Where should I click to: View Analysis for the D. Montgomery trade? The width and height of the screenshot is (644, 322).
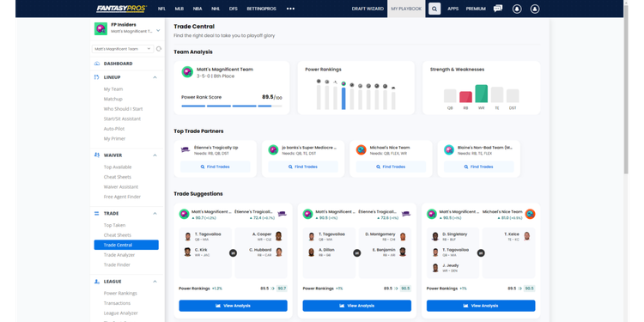coord(357,306)
